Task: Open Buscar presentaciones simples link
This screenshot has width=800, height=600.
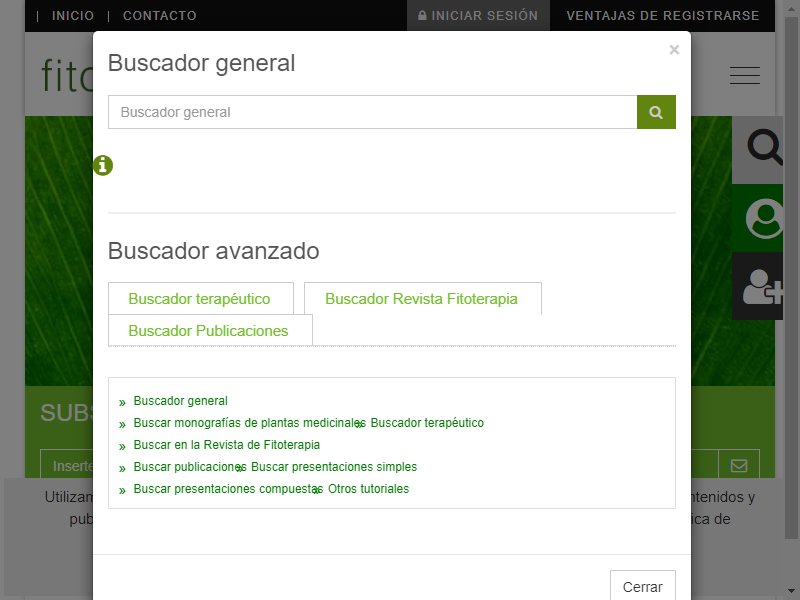Action: click(x=334, y=467)
